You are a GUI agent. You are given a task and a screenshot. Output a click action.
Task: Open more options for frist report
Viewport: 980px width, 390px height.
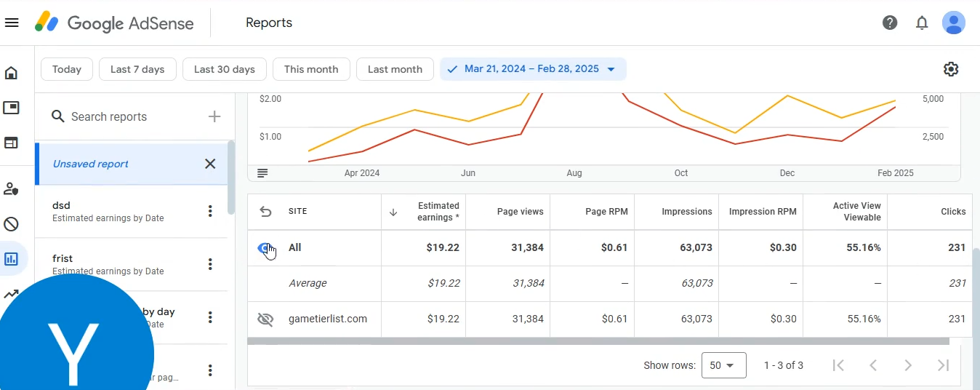pyautogui.click(x=210, y=264)
